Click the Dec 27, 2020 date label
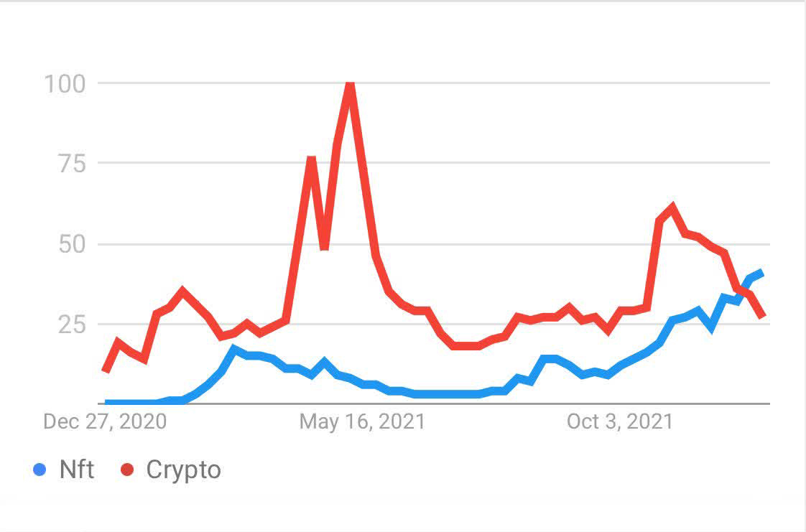Viewport: 806px width, 532px height. [105, 421]
